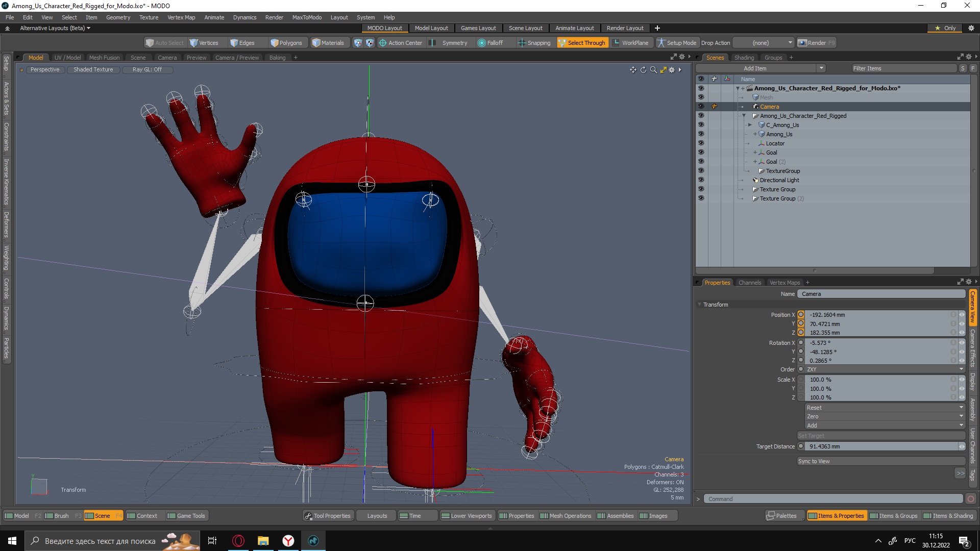
Task: Collapse the Among_Us_Character_Red_Rigged group
Action: pyautogui.click(x=744, y=116)
